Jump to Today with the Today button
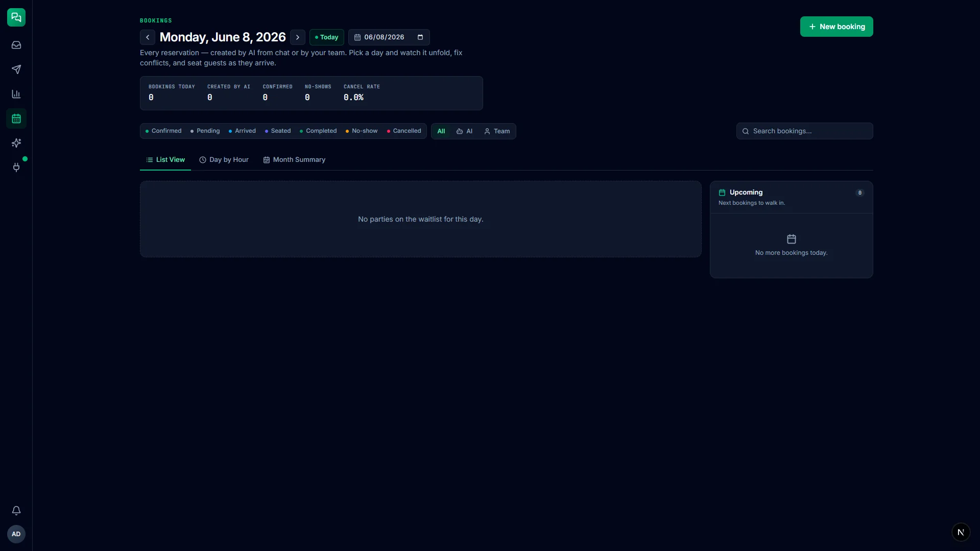Image resolution: width=980 pixels, height=551 pixels. pyautogui.click(x=327, y=37)
